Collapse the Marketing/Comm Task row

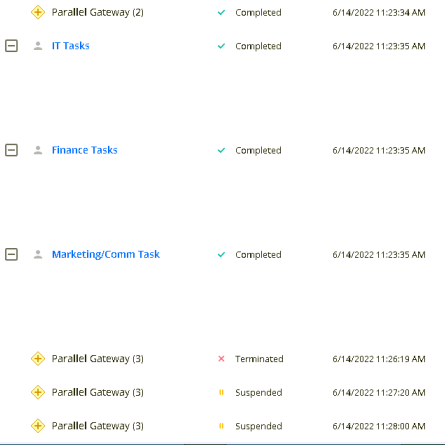[11, 254]
